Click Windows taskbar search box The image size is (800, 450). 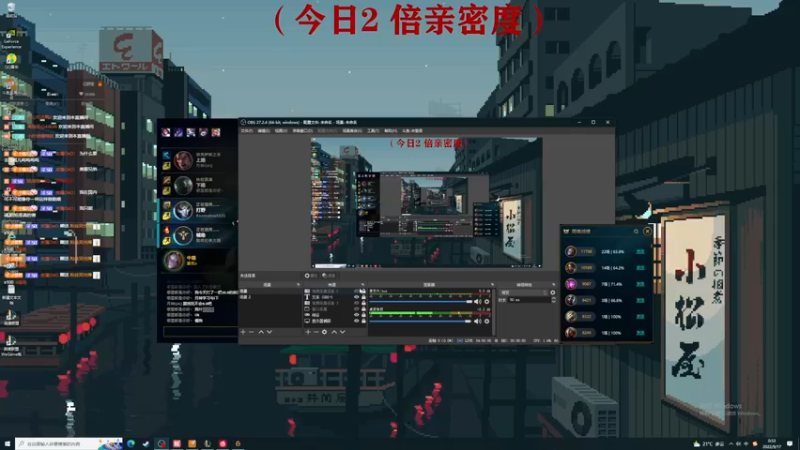point(69,443)
